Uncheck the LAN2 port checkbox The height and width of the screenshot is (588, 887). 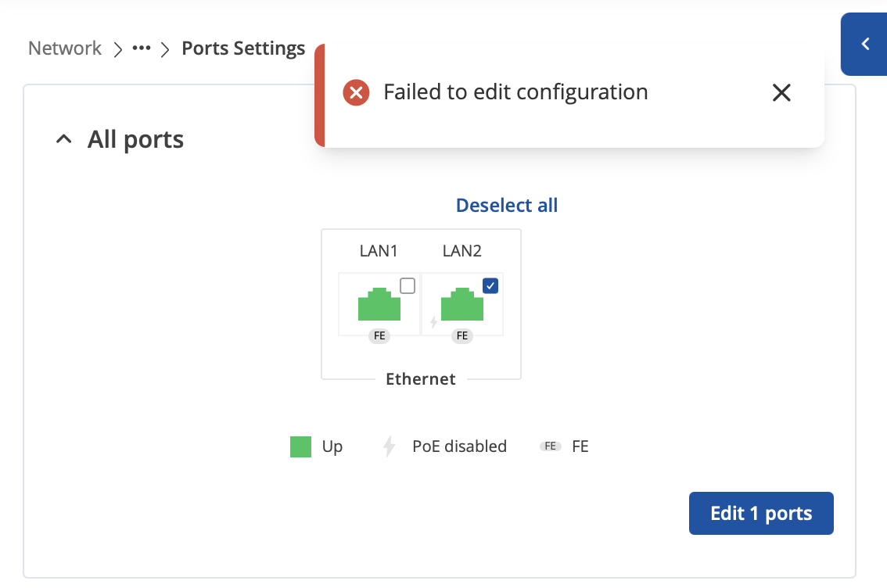coord(490,286)
